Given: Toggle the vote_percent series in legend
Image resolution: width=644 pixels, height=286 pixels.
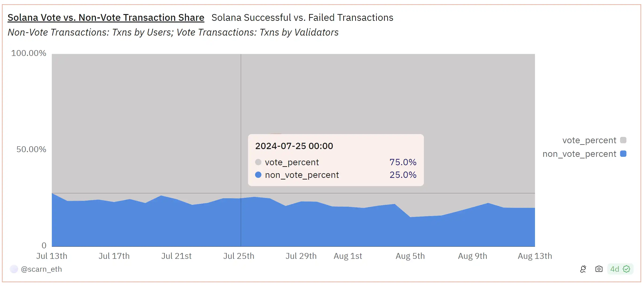Looking at the screenshot, I should [x=589, y=140].
